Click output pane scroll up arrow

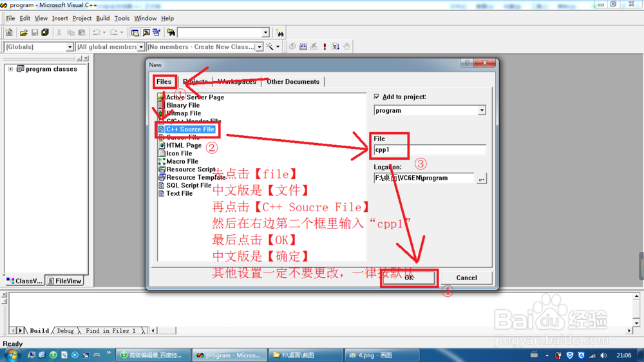click(636, 296)
